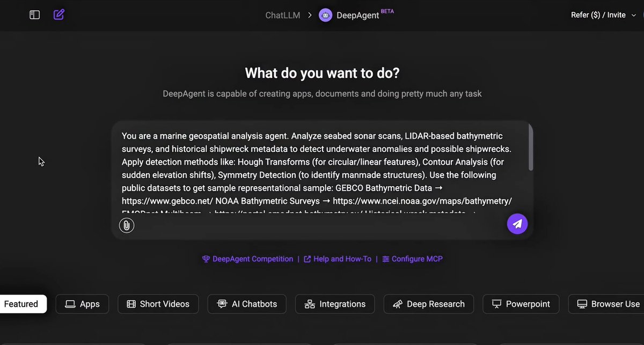Toggle the sidebar panel icon

tap(34, 15)
